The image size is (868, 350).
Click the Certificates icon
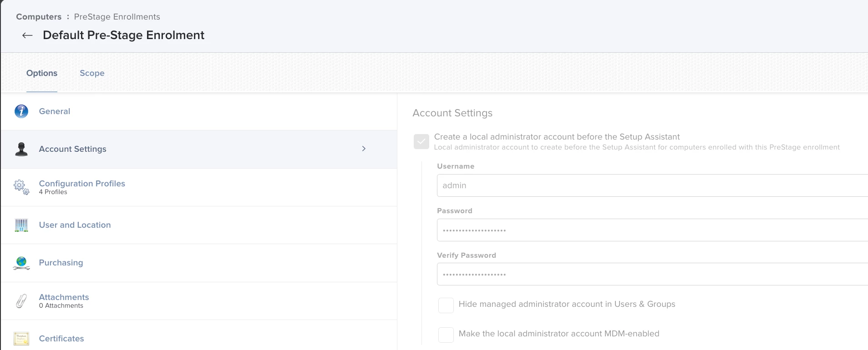click(21, 339)
